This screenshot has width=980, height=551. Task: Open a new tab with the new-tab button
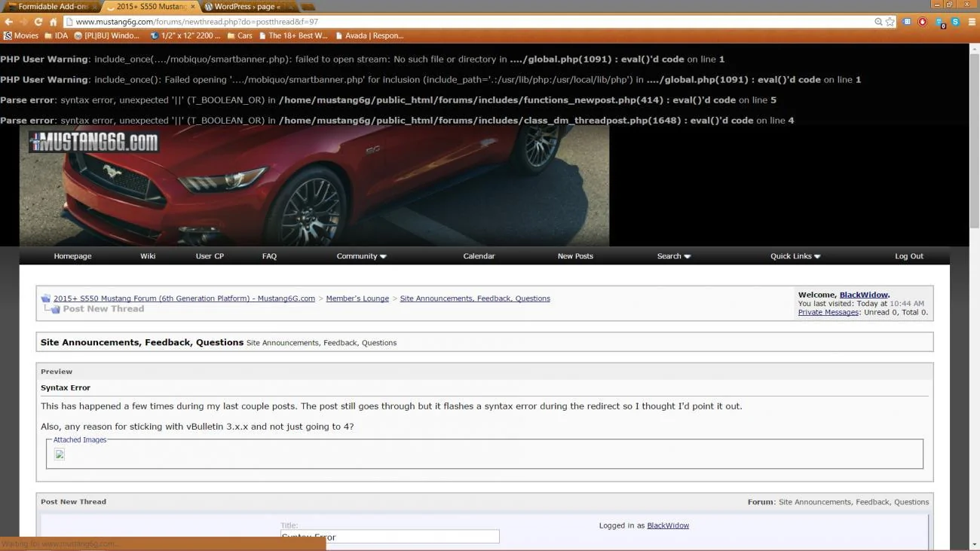[308, 7]
